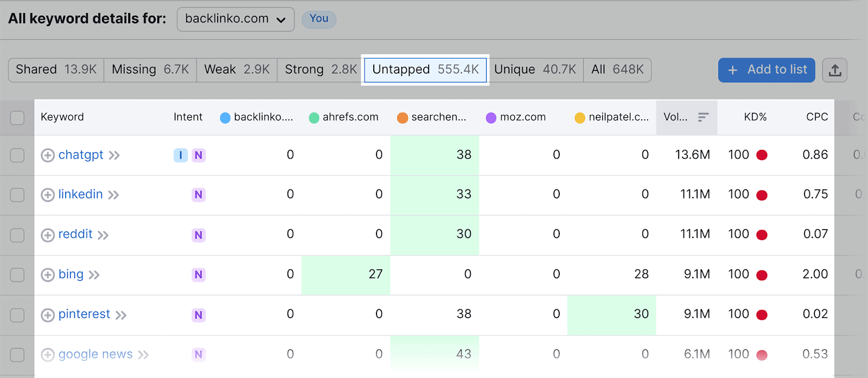Click the 27 ahrefs position for bing
This screenshot has height=378, width=868.
(375, 274)
